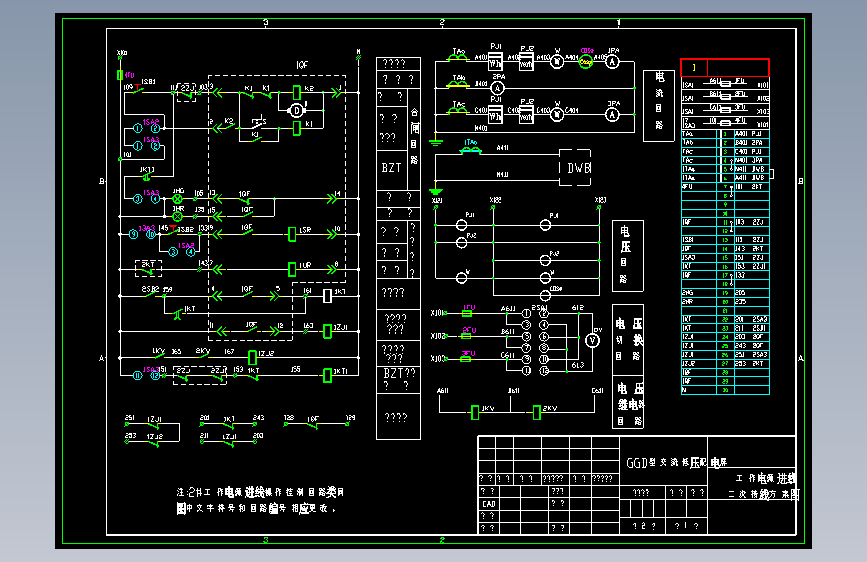
Task: Select the V voltmeter symbol labeled DV
Action: tap(593, 340)
